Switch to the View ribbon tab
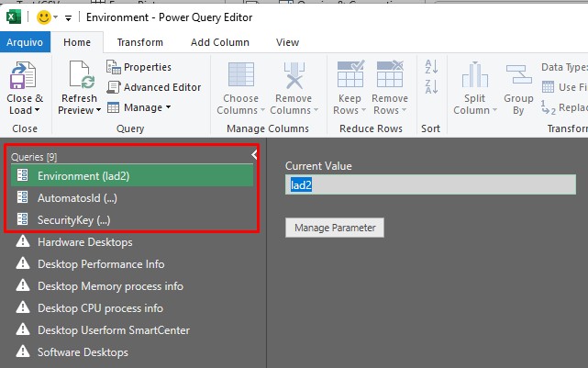The height and width of the screenshot is (368, 588). [x=287, y=42]
